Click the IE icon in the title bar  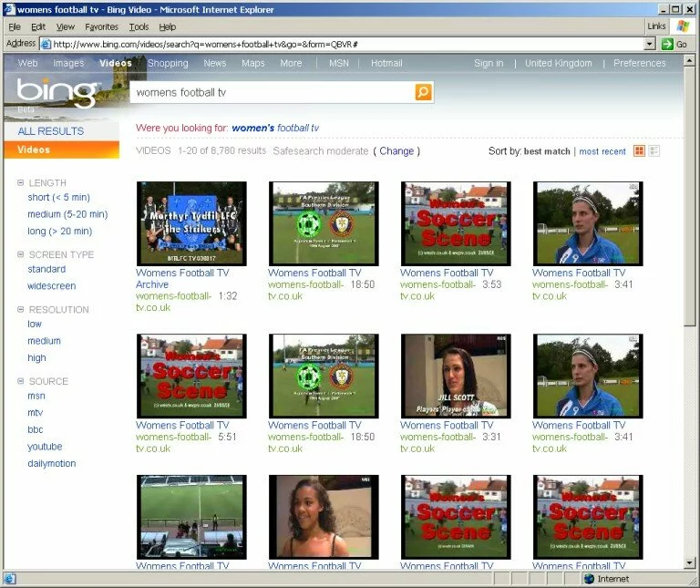pos(9,9)
